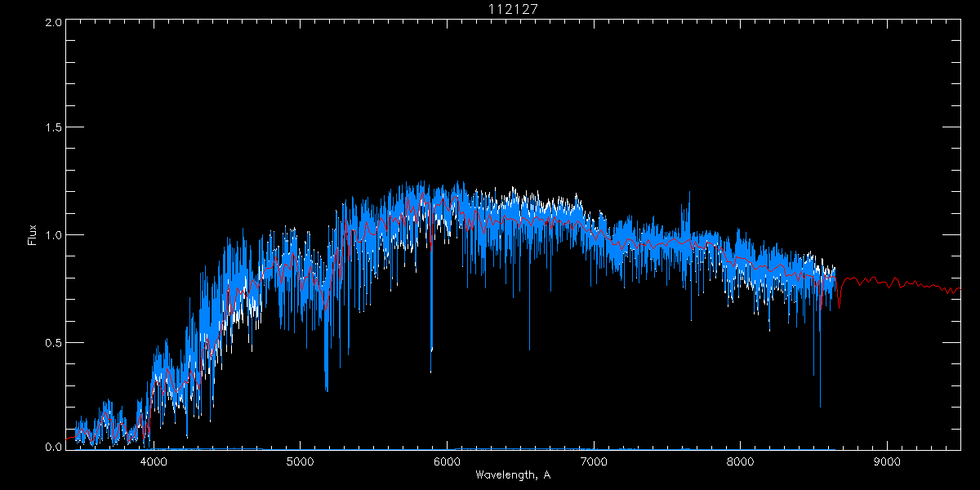Select the 9000 wavelength tick label

pyautogui.click(x=888, y=461)
